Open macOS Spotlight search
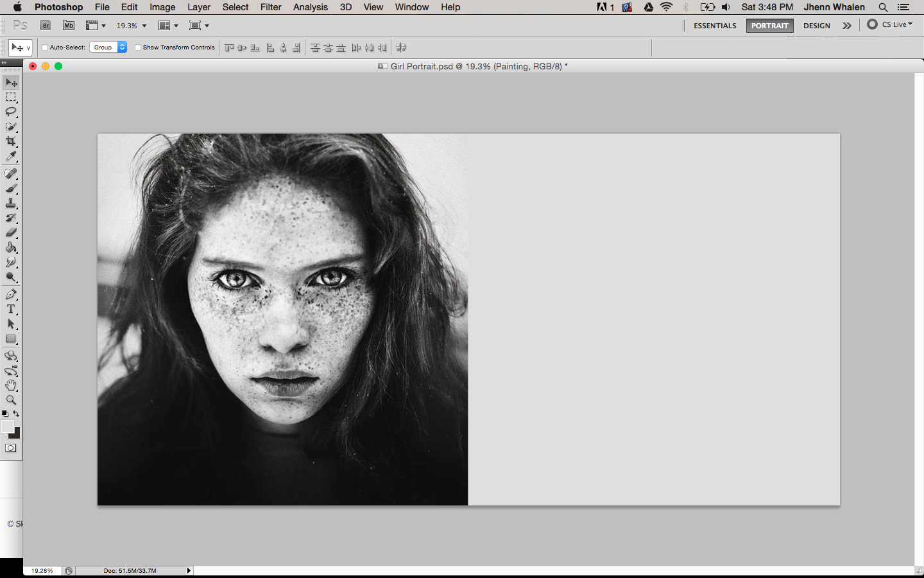The image size is (924, 578). tap(883, 7)
